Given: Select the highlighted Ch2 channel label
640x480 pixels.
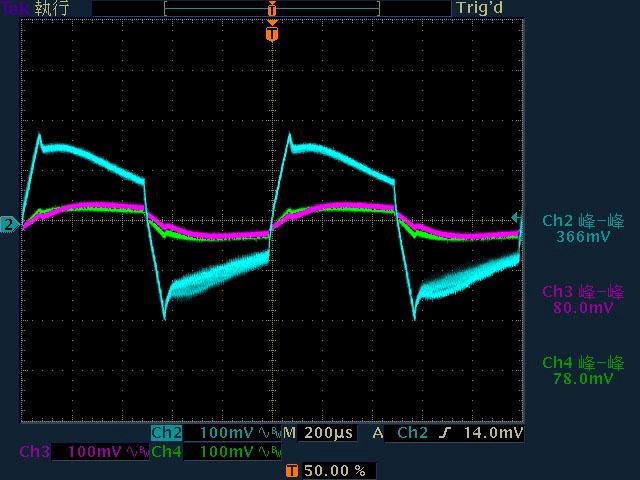Looking at the screenshot, I should [167, 434].
